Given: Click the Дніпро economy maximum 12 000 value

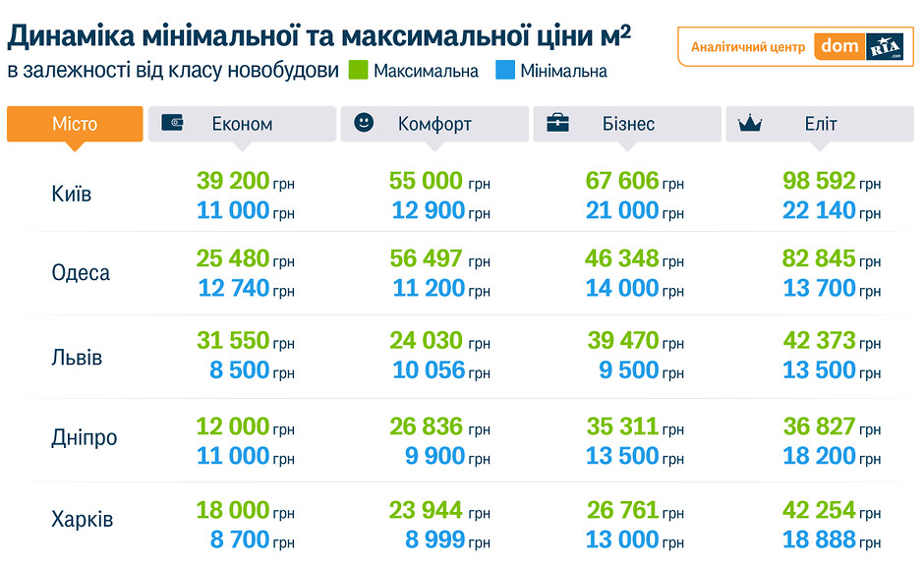Looking at the screenshot, I should tap(233, 426).
